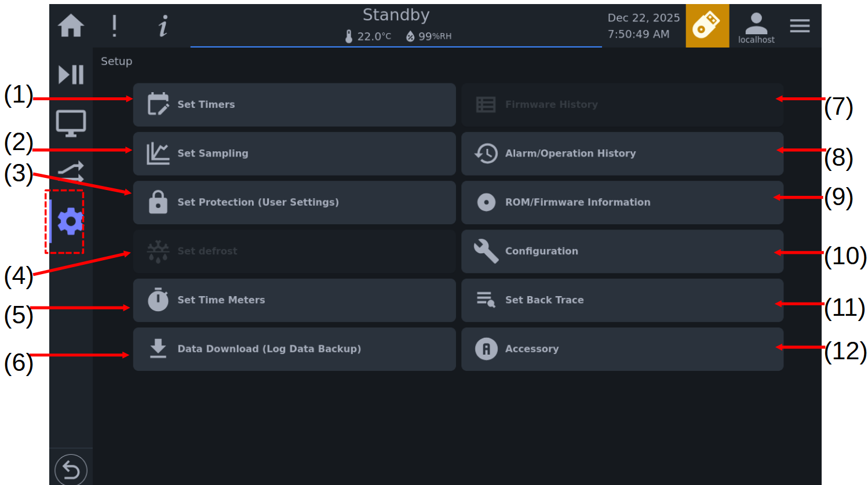
Task: Click the Set defrost snowflake icon
Action: [x=158, y=251]
